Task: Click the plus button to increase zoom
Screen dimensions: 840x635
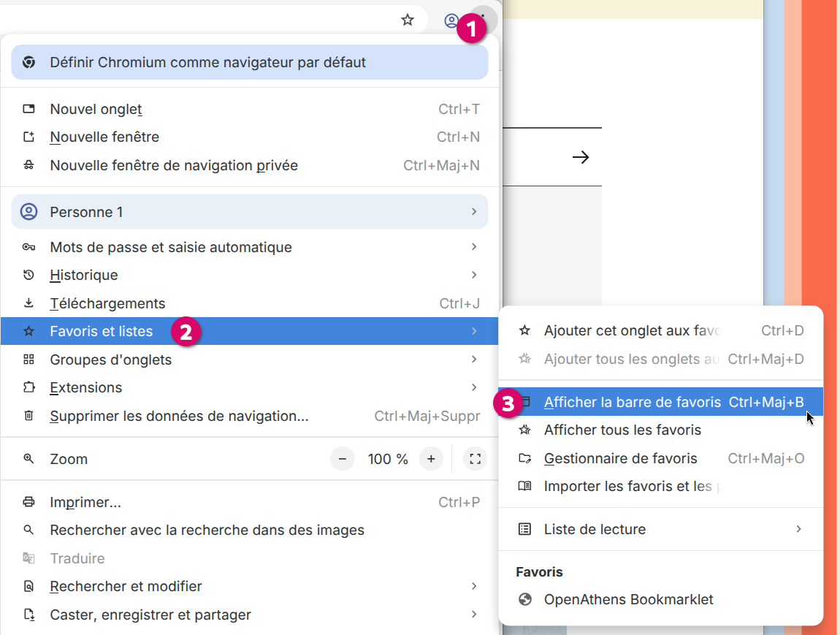Action: coord(431,458)
